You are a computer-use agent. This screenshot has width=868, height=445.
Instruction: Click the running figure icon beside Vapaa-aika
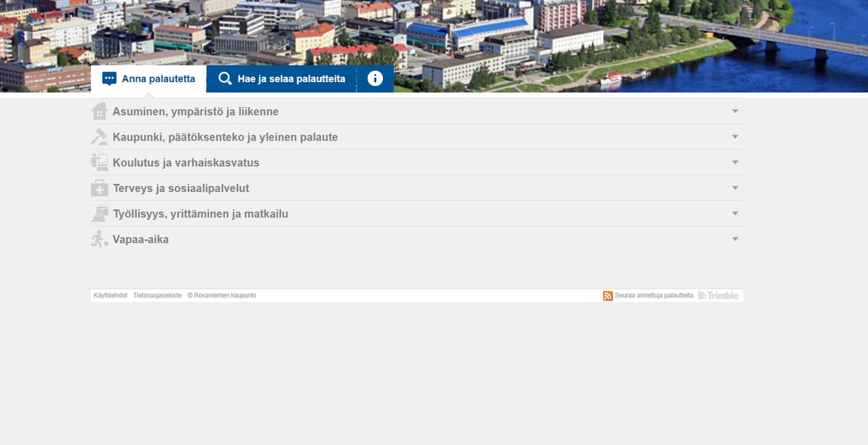(100, 240)
